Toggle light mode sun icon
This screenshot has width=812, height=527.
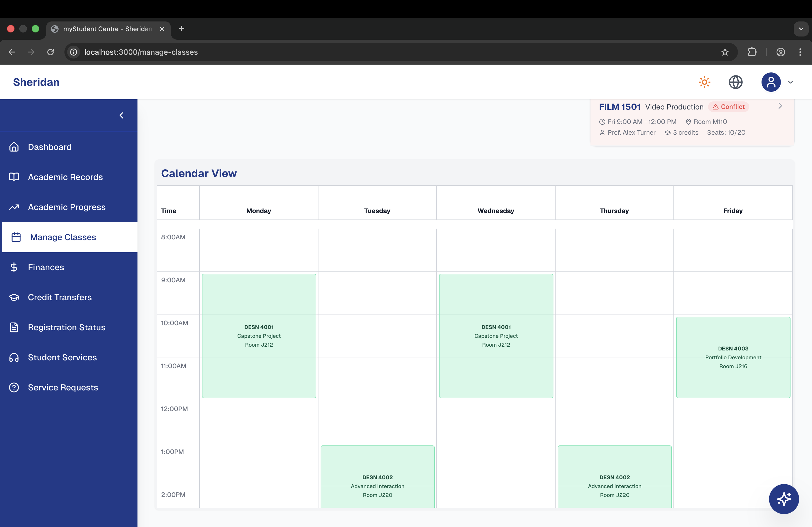pyautogui.click(x=704, y=82)
